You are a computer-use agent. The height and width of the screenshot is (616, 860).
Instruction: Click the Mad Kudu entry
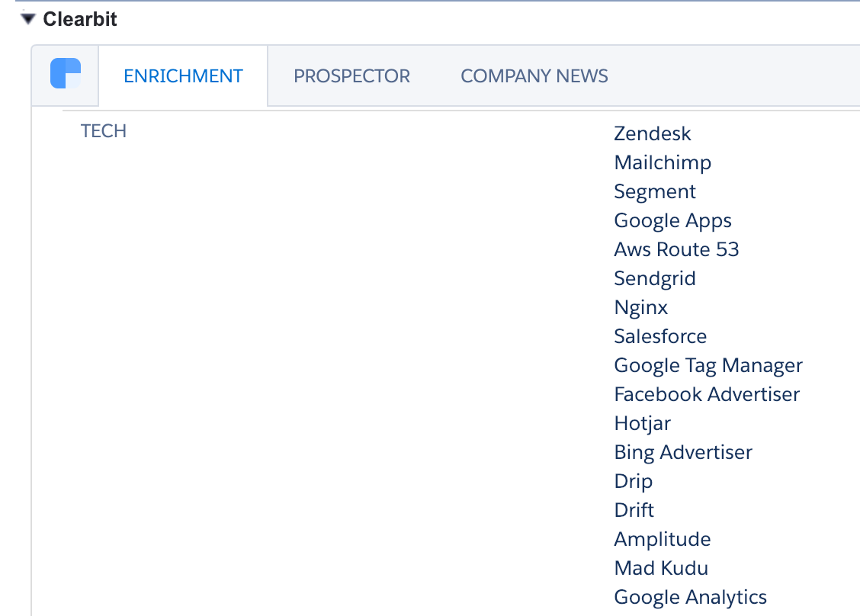pyautogui.click(x=661, y=568)
